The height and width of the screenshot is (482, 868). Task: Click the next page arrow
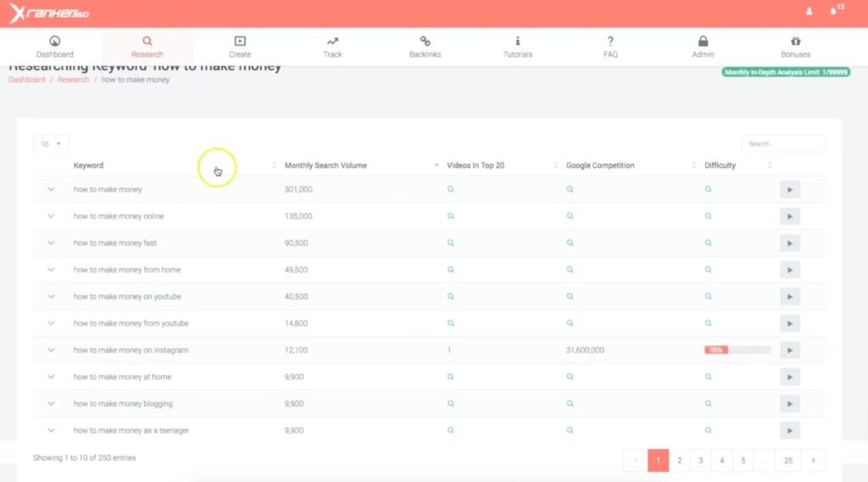(813, 460)
